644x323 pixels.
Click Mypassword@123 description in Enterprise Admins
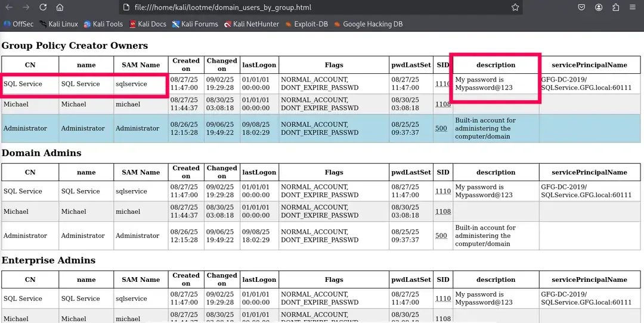tap(484, 299)
